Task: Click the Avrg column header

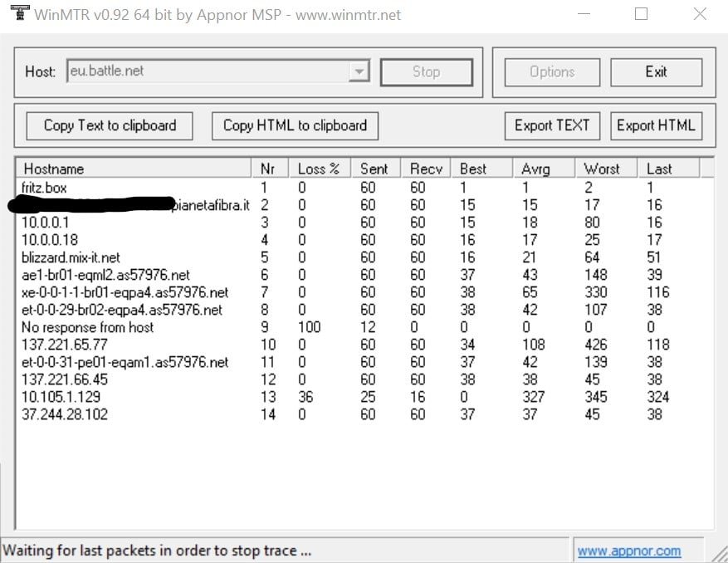Action: 545,169
